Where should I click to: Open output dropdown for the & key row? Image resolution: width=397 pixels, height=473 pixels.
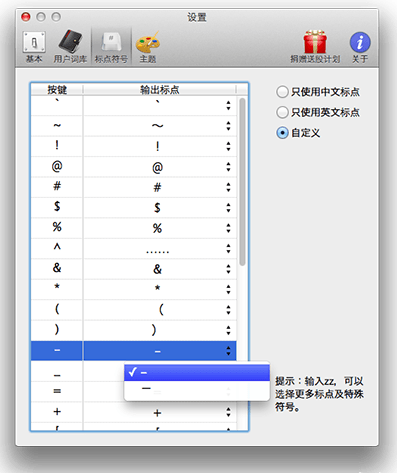click(x=228, y=269)
